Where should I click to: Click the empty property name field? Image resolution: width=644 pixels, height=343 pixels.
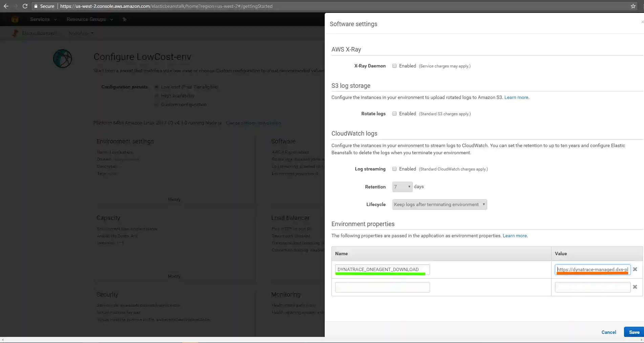pos(382,287)
